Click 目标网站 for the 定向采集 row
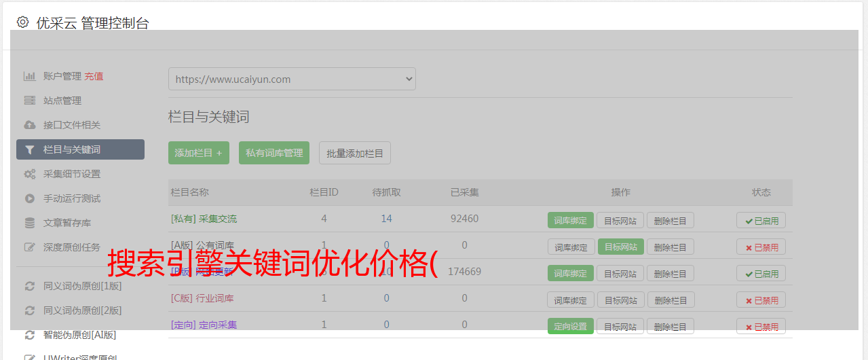Image resolution: width=868 pixels, height=360 pixels. click(x=621, y=326)
